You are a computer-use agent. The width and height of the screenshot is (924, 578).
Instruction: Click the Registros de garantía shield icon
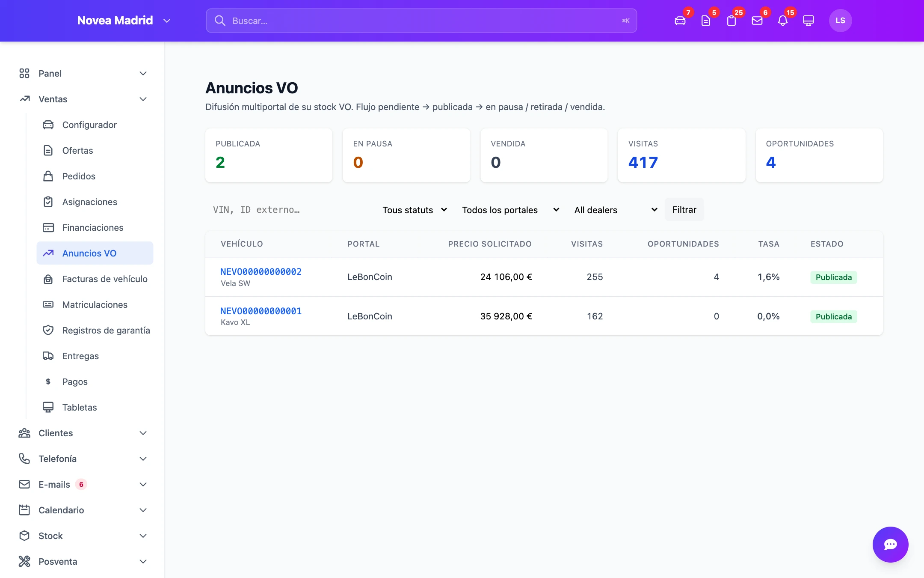pos(48,330)
